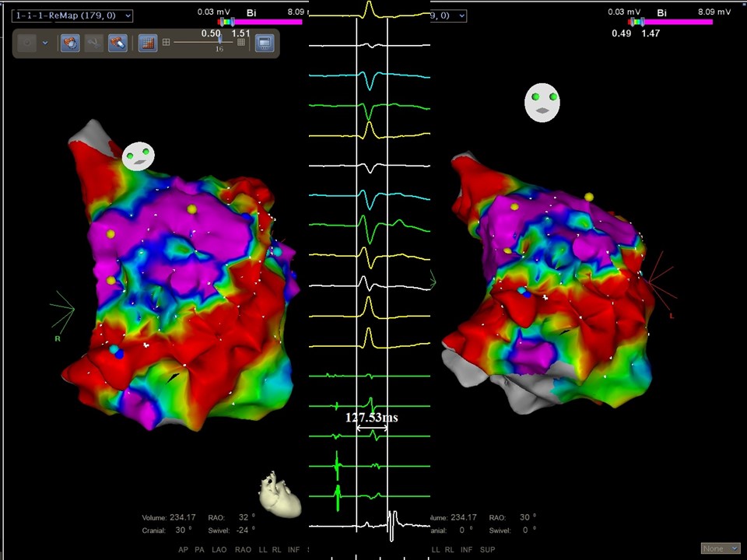Open the None dropdown at bottom right

tap(721, 548)
